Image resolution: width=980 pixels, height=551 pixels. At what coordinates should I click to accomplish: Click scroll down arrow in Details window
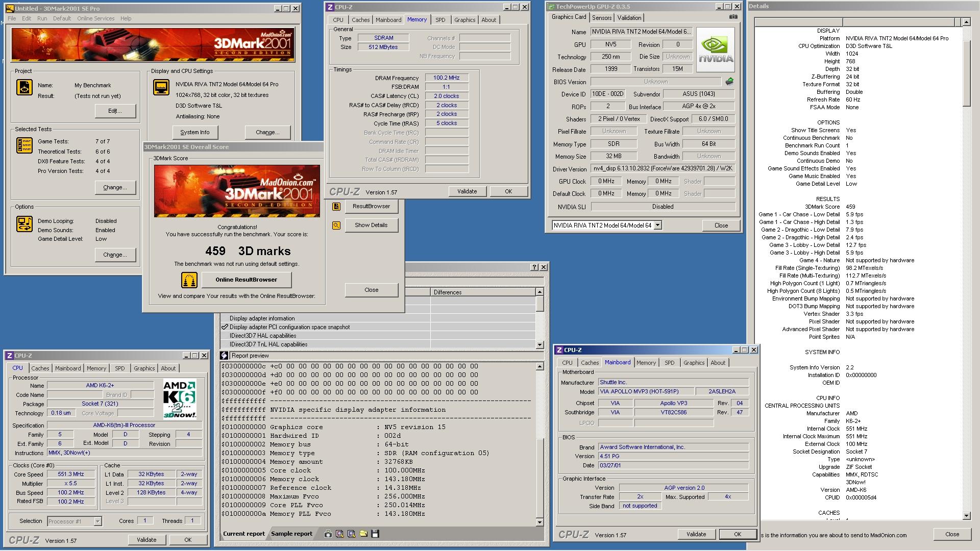tap(966, 516)
